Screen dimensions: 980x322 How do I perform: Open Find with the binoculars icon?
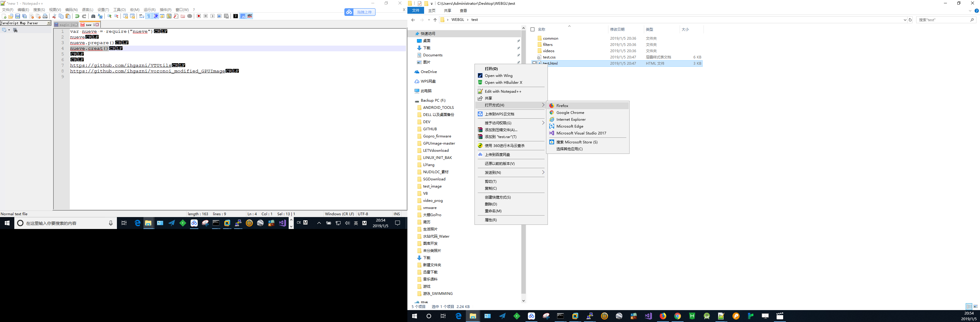(x=93, y=16)
